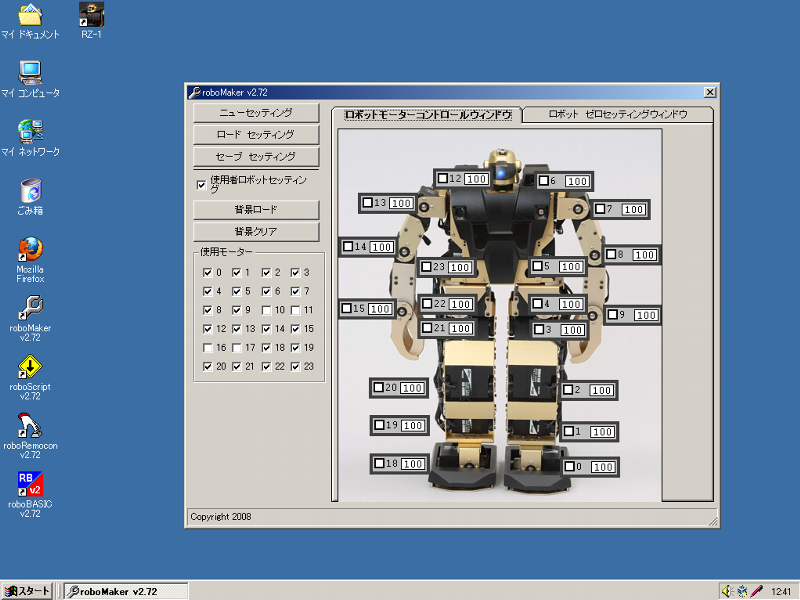800x600 pixels.
Task: Open the スタート menu
Action: point(27,591)
